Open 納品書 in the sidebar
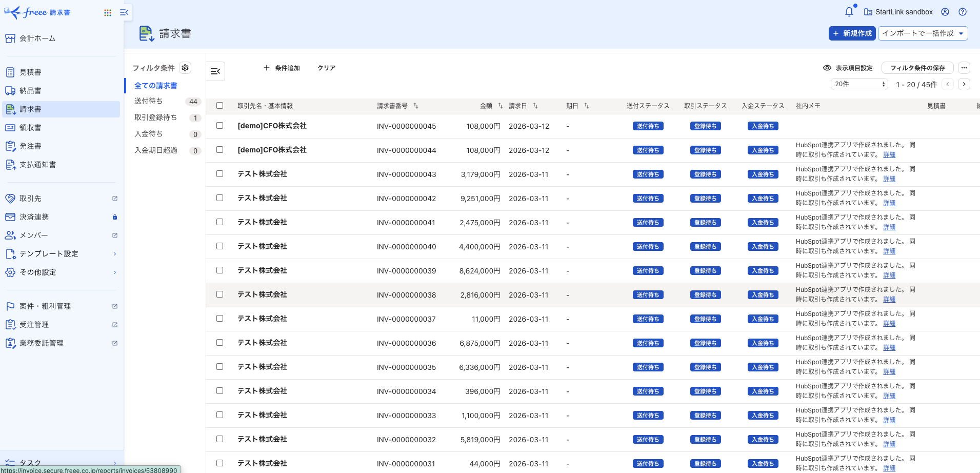 pos(62,91)
